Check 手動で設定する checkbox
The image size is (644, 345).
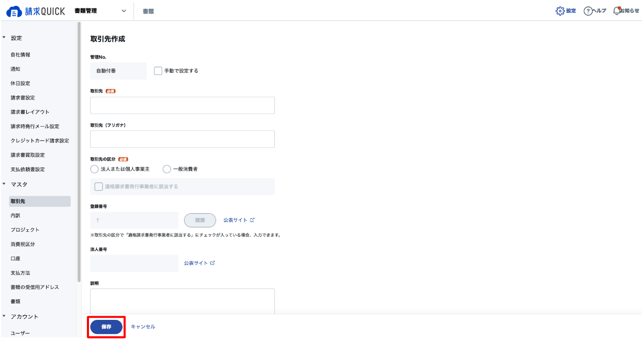pos(158,71)
